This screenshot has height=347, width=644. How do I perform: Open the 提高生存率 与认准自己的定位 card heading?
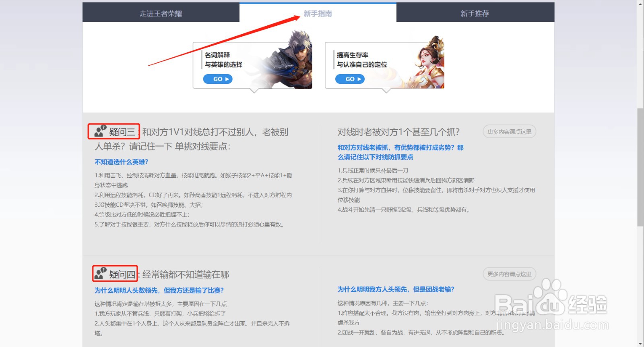coord(362,60)
